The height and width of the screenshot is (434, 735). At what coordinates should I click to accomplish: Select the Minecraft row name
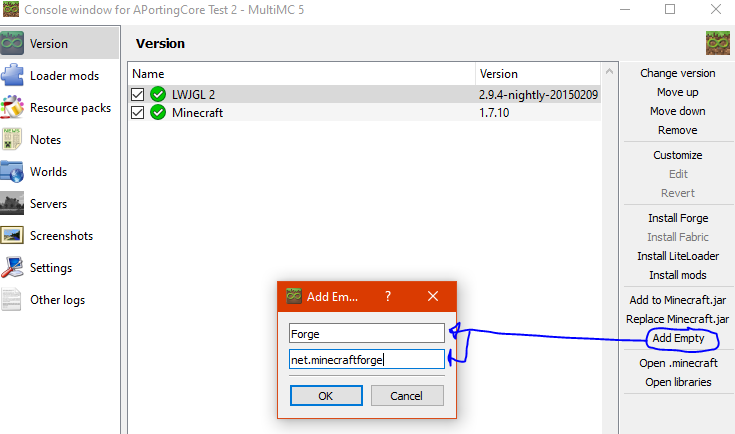[x=197, y=113]
